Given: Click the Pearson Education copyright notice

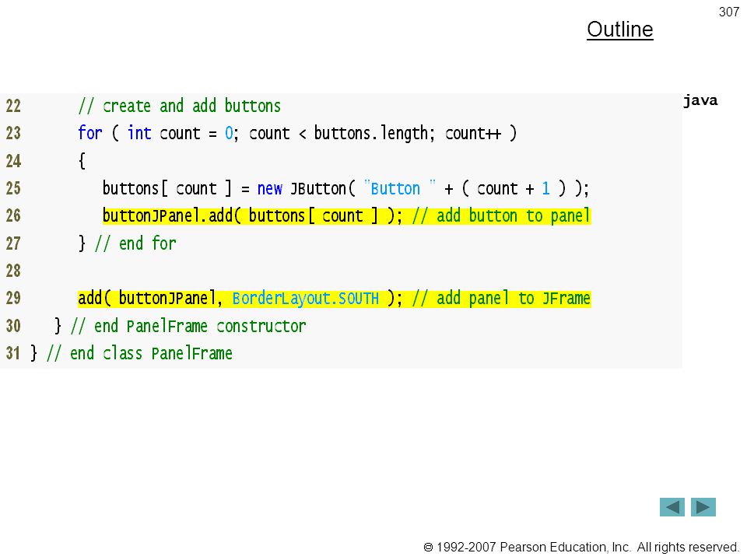Looking at the screenshot, I should pos(581,547).
